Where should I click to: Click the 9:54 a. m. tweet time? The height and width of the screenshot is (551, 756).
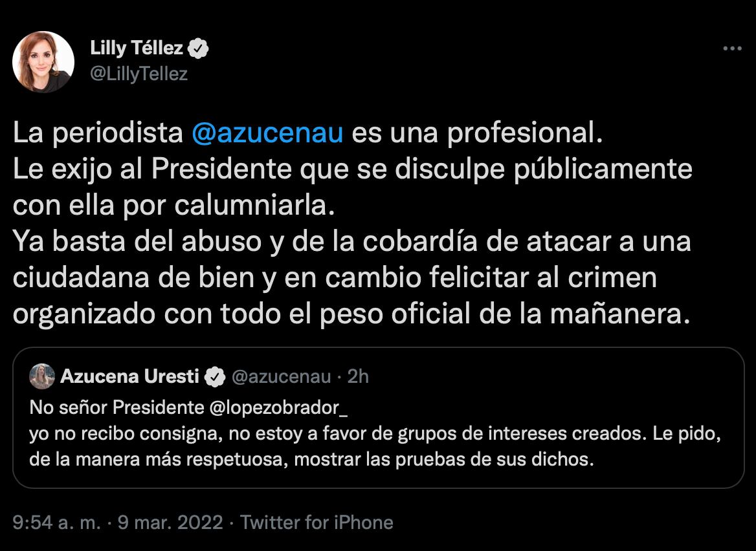[57, 522]
